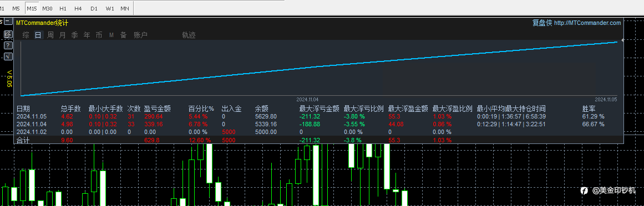Click the 最小|大手数 column header

105,109
